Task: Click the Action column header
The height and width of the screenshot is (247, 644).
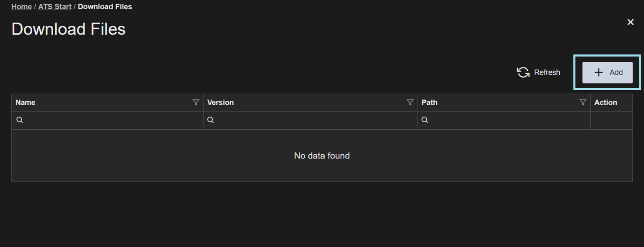Action: 605,102
